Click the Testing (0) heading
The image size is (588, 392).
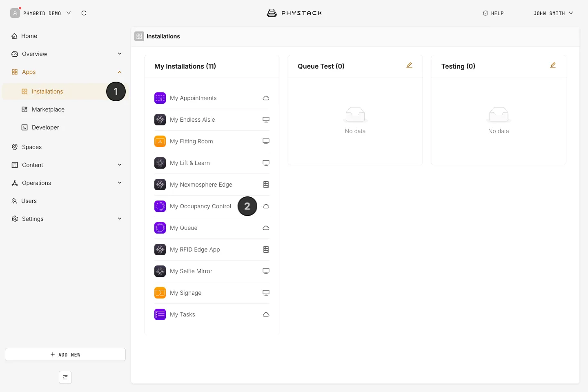pos(458,66)
